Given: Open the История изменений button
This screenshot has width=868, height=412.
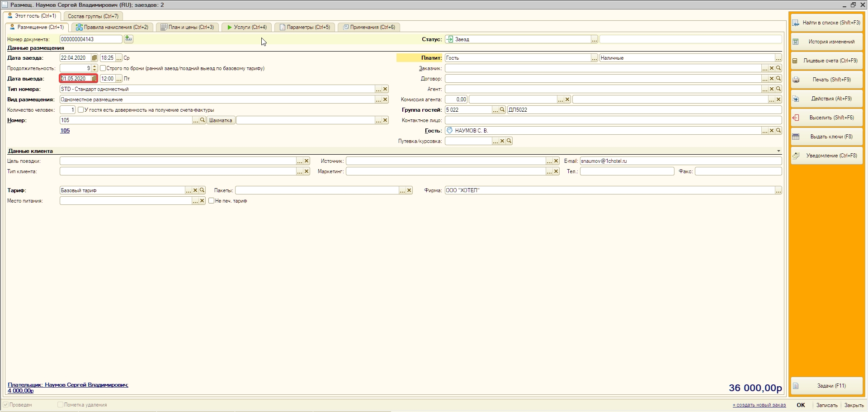Looking at the screenshot, I should point(826,42).
